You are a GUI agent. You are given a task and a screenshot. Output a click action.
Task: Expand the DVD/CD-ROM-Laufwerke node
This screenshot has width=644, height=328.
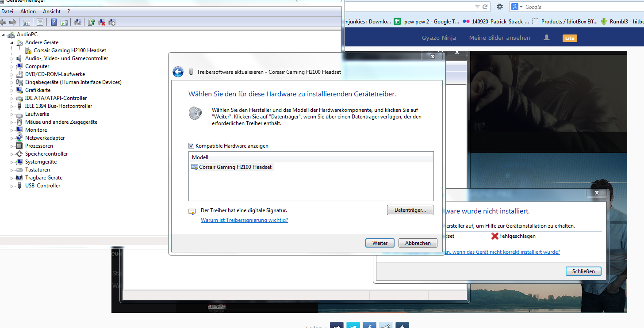12,74
